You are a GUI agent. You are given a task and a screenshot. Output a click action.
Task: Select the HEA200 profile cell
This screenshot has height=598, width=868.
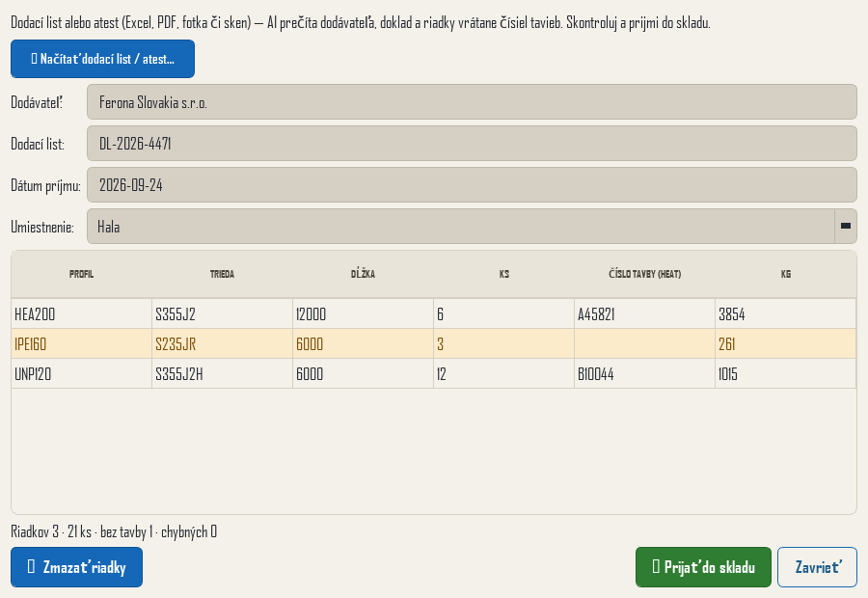81,314
